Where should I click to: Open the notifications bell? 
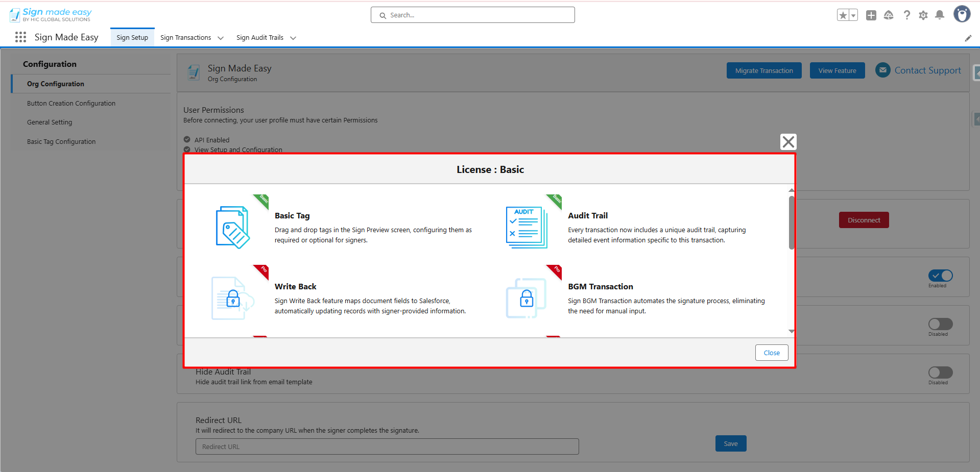tap(940, 15)
